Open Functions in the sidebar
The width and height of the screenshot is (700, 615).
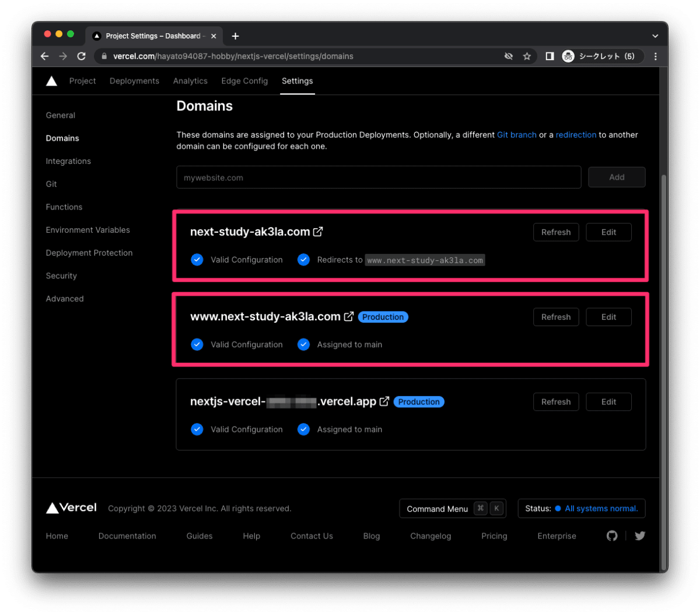pos(64,207)
